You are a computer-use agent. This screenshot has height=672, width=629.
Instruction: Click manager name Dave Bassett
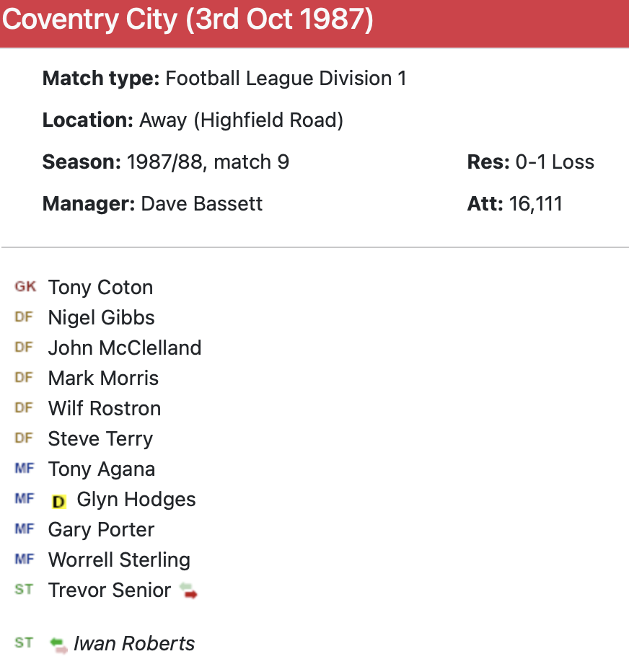pos(202,203)
